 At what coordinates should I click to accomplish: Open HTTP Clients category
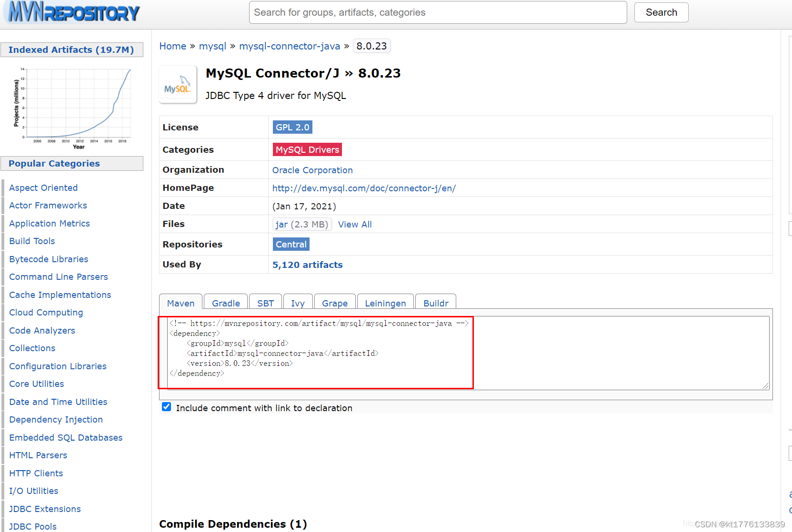point(36,473)
